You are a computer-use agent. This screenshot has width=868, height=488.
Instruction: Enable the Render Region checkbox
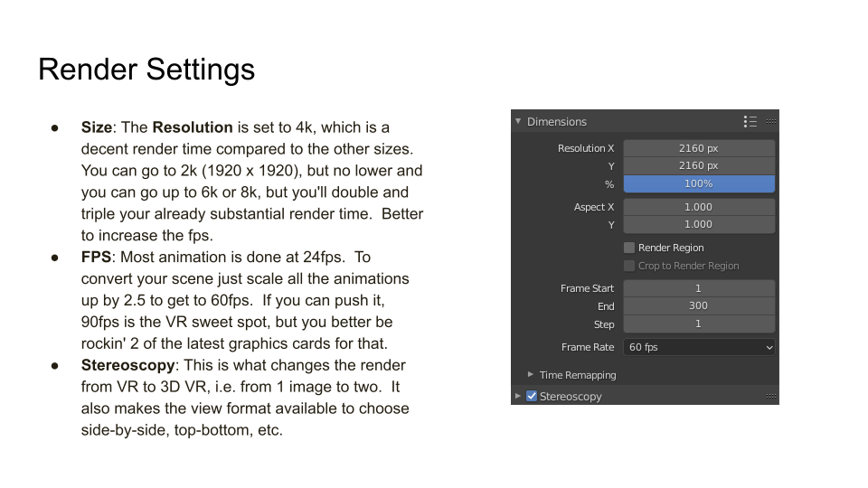pos(629,248)
